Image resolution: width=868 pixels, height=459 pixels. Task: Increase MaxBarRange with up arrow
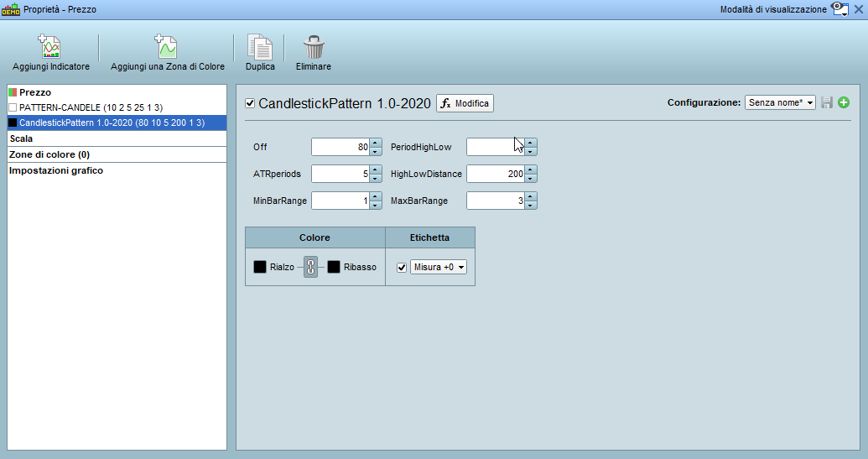pos(530,196)
